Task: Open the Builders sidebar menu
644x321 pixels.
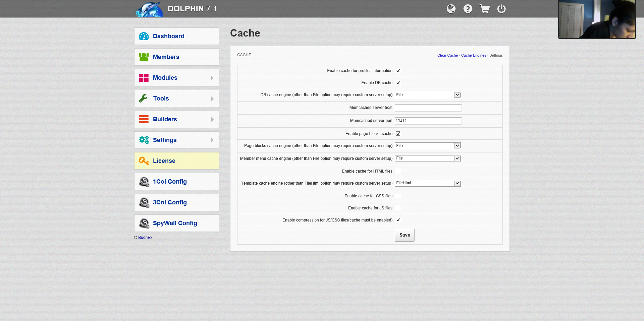Action: pyautogui.click(x=165, y=119)
